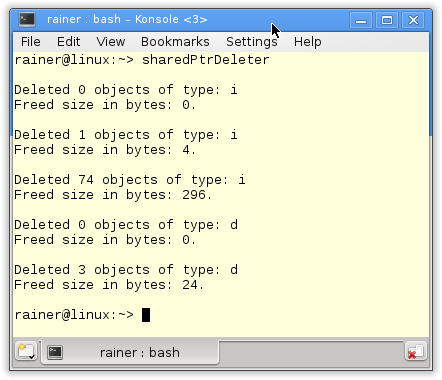Open the Bookmarks menu

click(175, 42)
